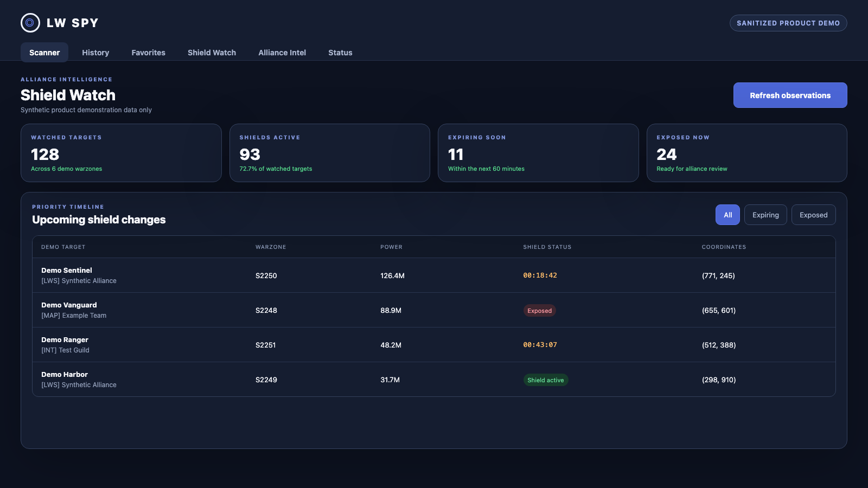868x488 pixels.
Task: Click the Shield Status column header
Action: coord(547,247)
